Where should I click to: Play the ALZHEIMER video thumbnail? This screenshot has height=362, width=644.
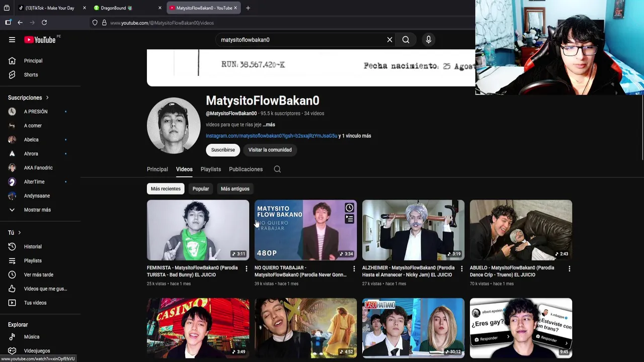[x=413, y=230]
